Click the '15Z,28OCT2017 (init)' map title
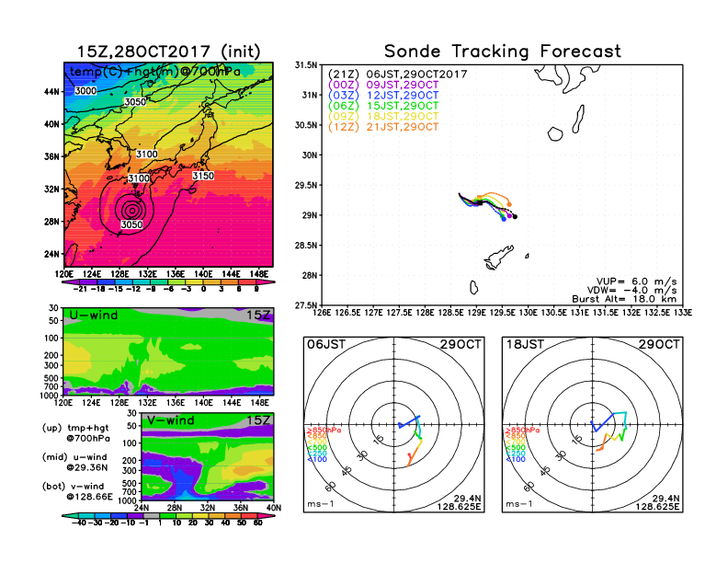728x563 pixels. 168,52
